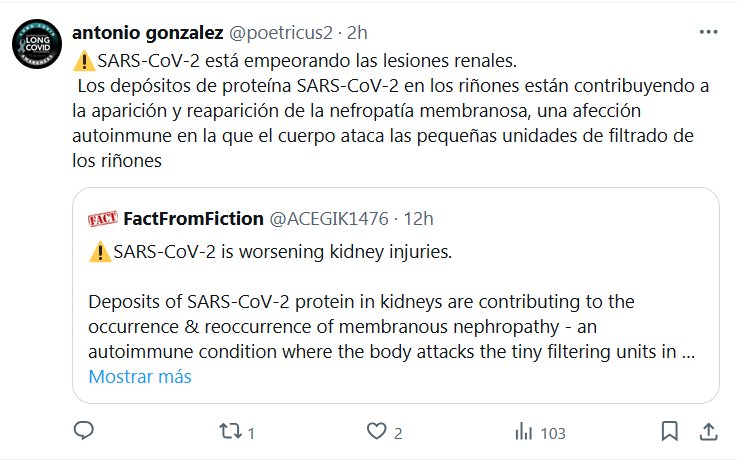Click the repost count of 1

pyautogui.click(x=251, y=433)
